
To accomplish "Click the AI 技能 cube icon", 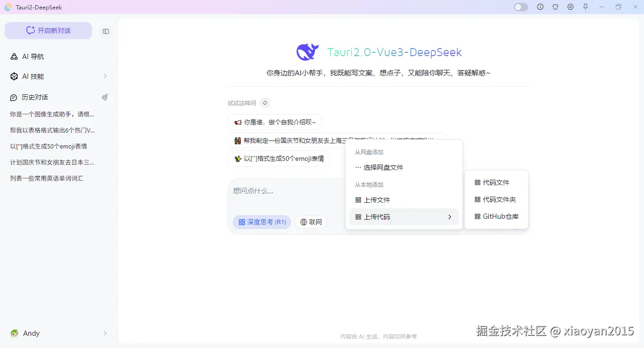I will tap(14, 76).
